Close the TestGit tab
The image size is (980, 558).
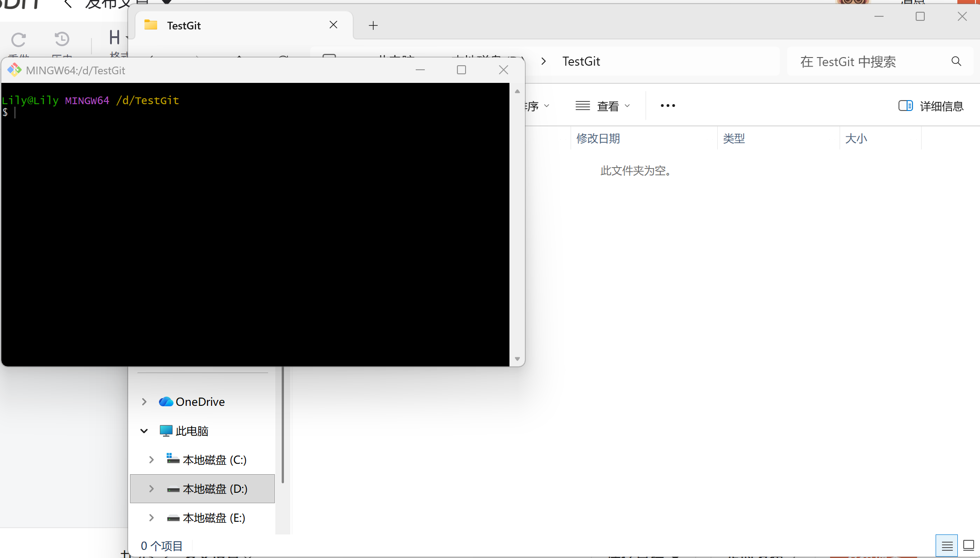333,25
